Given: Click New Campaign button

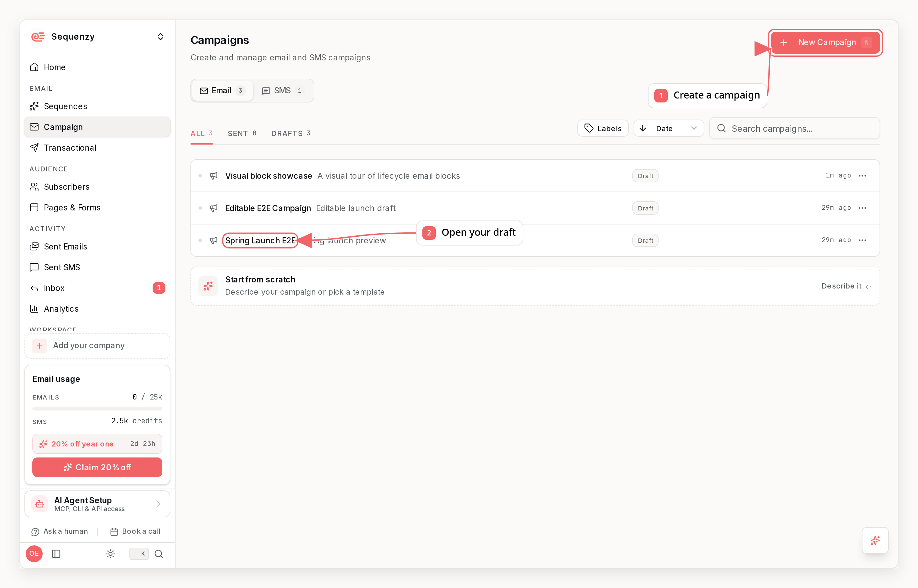Looking at the screenshot, I should (825, 42).
